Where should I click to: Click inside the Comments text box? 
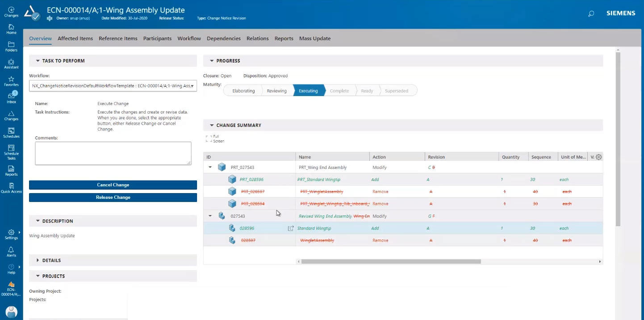coord(113,153)
